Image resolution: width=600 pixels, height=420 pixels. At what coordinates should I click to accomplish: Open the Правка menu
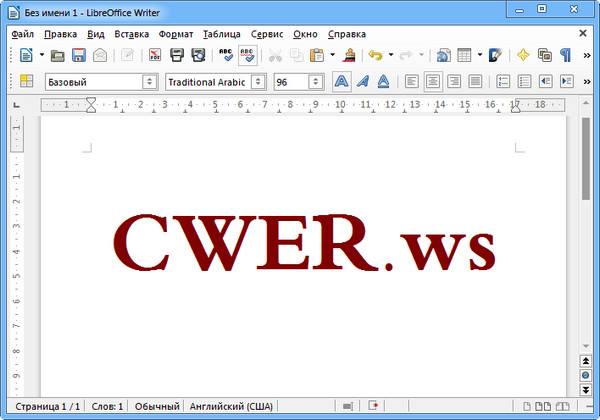coord(60,34)
